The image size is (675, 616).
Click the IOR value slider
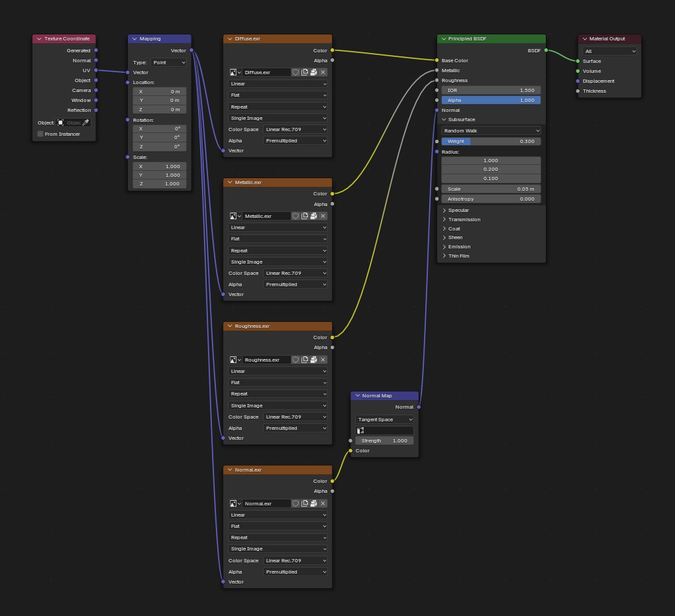(491, 90)
